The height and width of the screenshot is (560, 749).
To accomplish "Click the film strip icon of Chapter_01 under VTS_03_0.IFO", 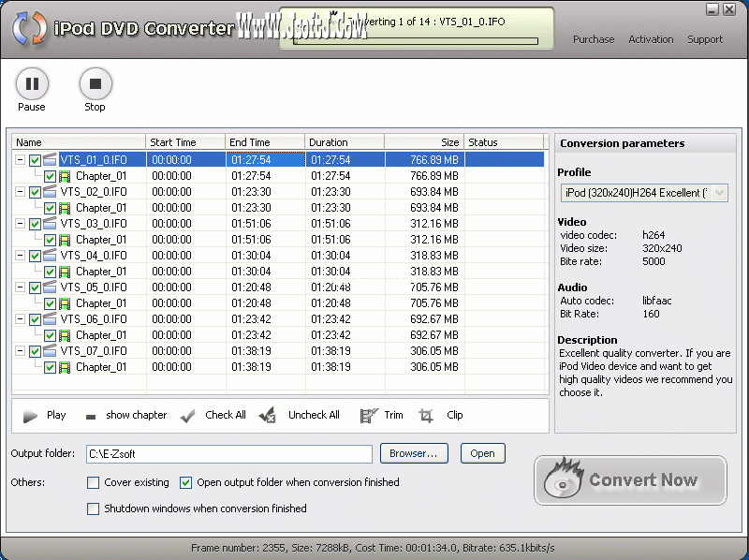I will [65, 240].
